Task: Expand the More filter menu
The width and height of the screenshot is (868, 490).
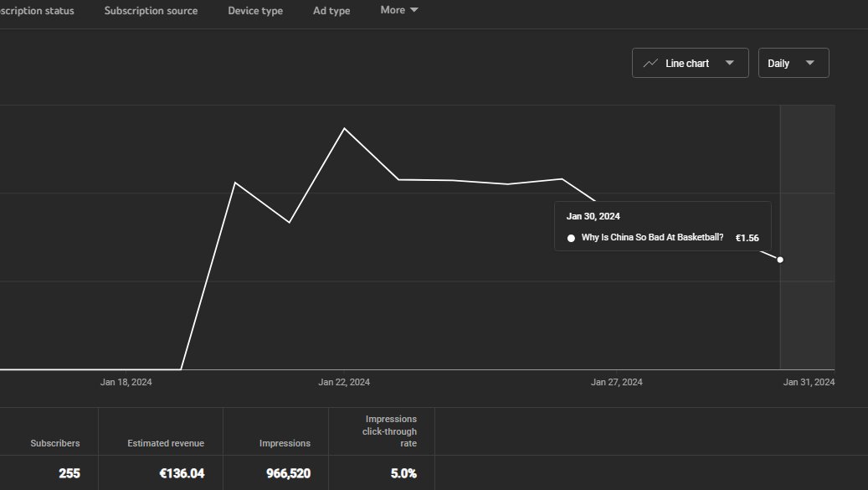Action: tap(399, 10)
